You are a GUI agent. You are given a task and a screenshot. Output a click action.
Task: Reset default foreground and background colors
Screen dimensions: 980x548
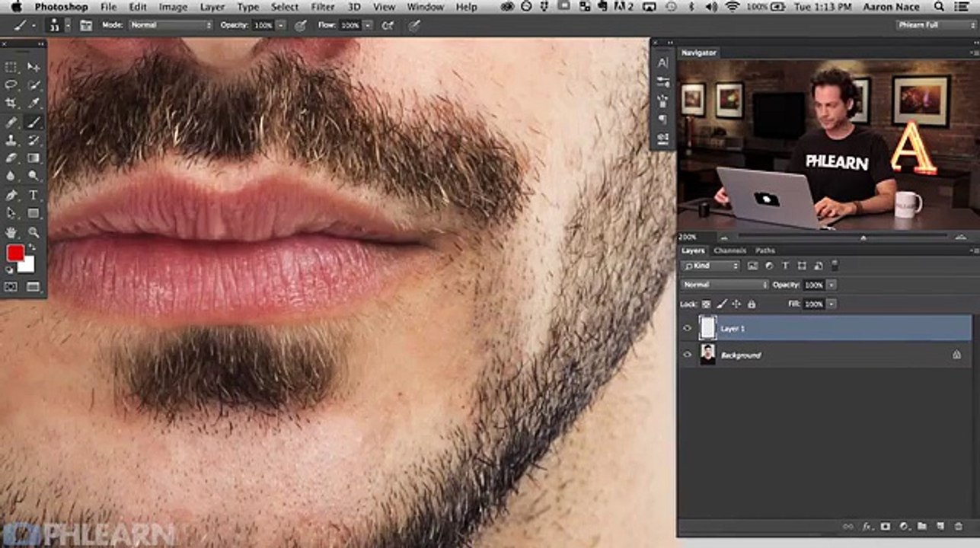click(x=9, y=269)
